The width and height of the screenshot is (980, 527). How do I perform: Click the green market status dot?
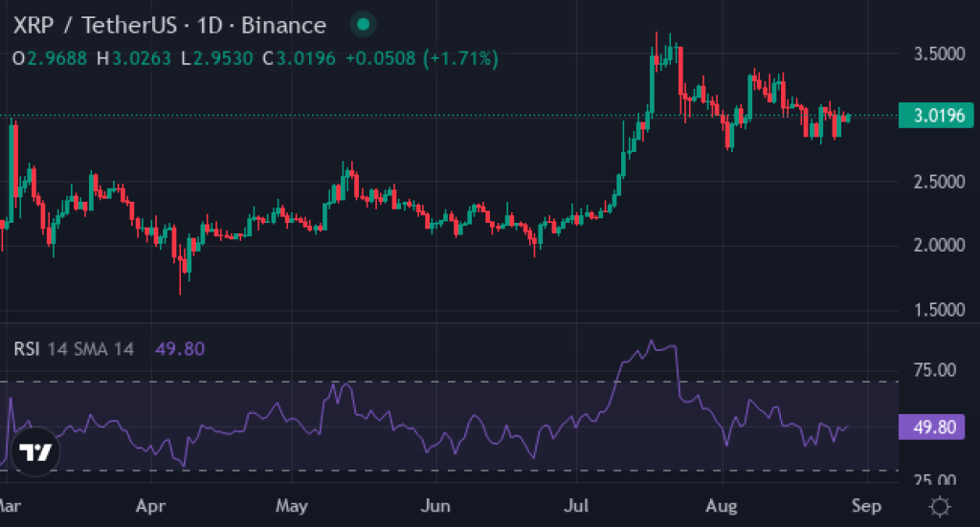(363, 25)
